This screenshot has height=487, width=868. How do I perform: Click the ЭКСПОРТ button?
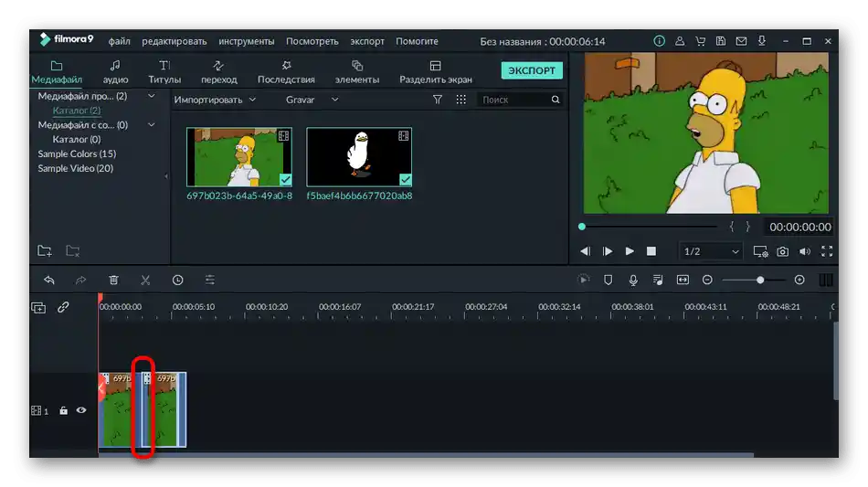(x=532, y=70)
